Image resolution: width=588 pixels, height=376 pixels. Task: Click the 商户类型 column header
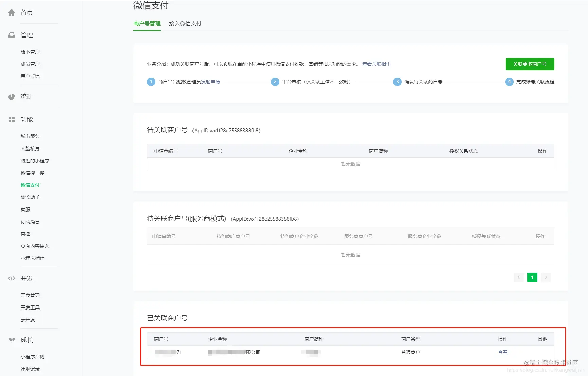coord(411,339)
